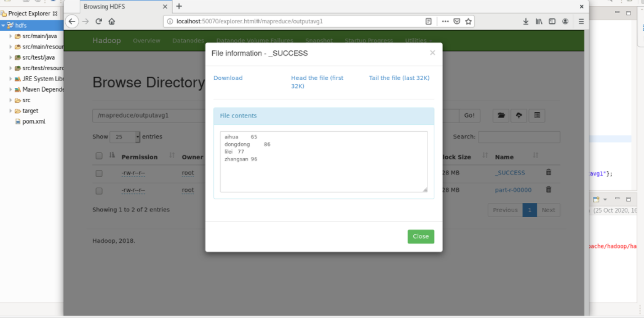The height and width of the screenshot is (321, 644).
Task: Expand the src/main/java folder in the tree
Action: [x=10, y=36]
